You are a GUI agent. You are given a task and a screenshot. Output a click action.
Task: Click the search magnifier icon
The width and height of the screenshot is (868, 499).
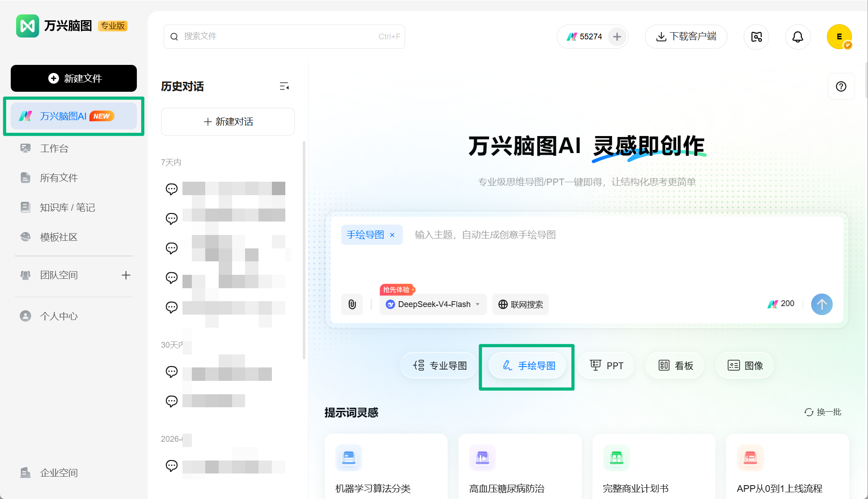point(174,37)
